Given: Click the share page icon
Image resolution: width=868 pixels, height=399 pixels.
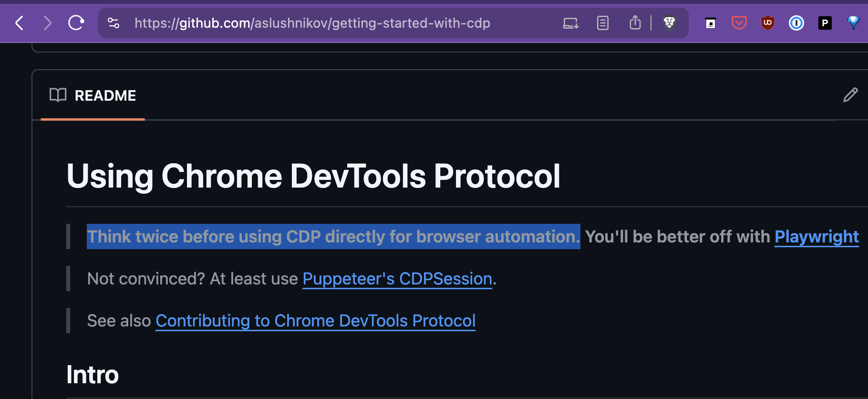Looking at the screenshot, I should (635, 22).
